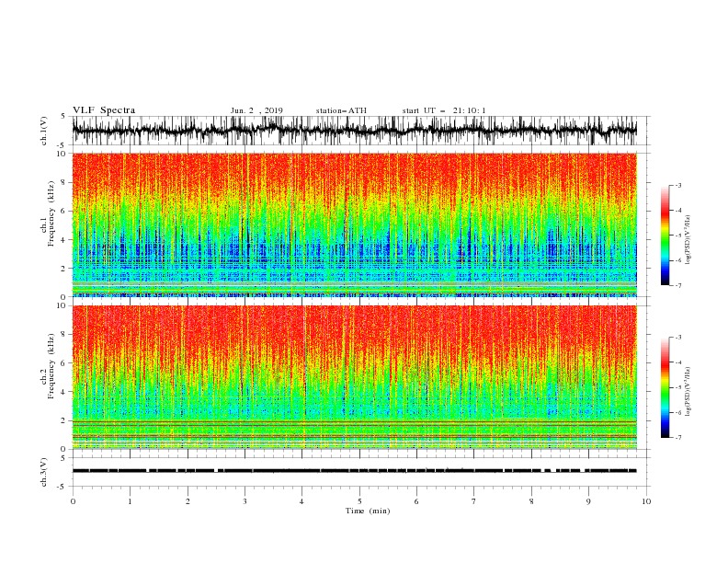728x563 pixels.
Task: Click the "4" kHz tick on the ch.2 frequency axis
Action: click(63, 392)
